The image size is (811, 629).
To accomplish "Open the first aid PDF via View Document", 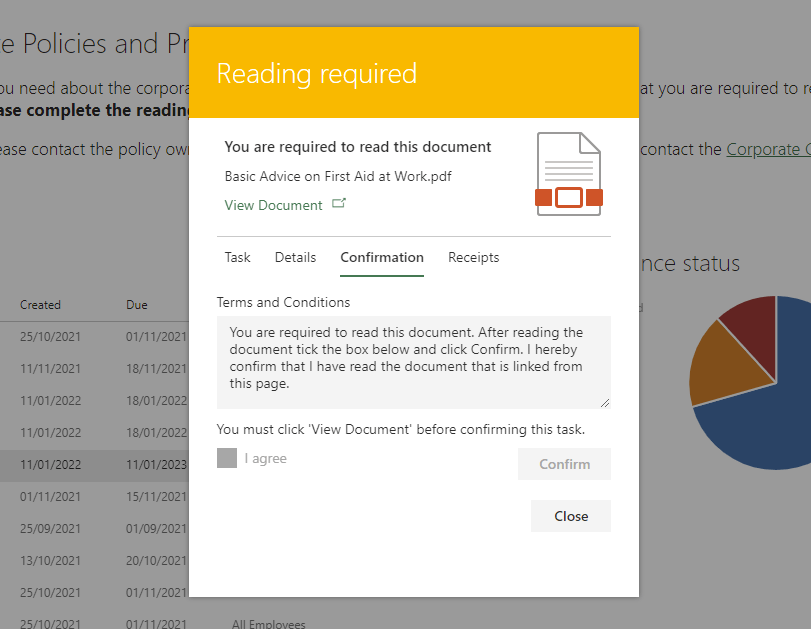I will tap(274, 204).
